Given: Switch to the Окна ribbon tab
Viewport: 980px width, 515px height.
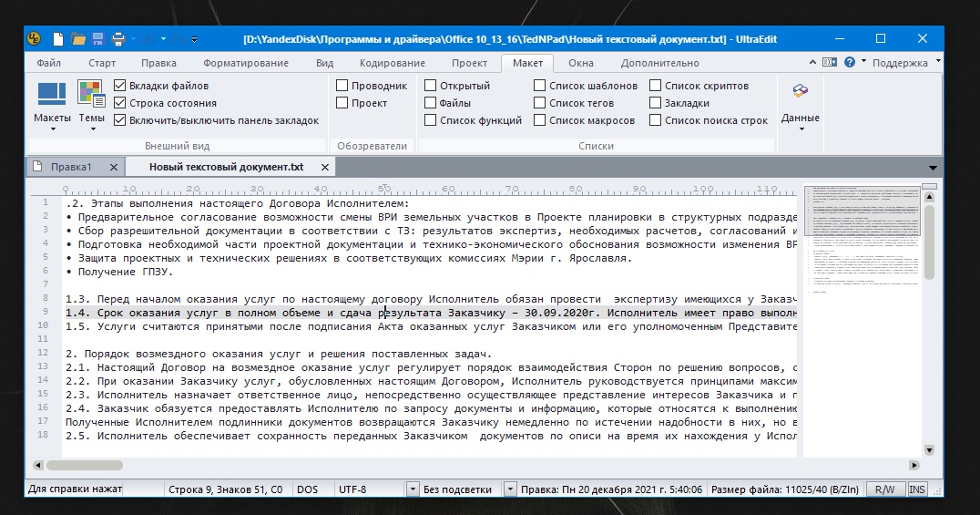Looking at the screenshot, I should pyautogui.click(x=581, y=63).
